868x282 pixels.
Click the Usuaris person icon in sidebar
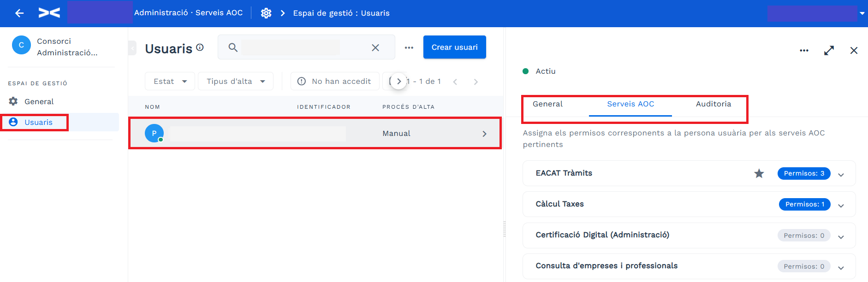(13, 122)
